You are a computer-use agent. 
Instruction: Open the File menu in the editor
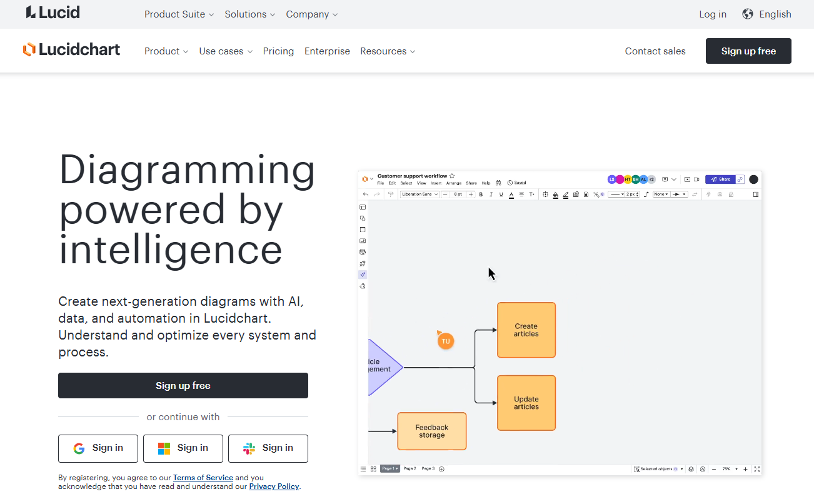381,183
